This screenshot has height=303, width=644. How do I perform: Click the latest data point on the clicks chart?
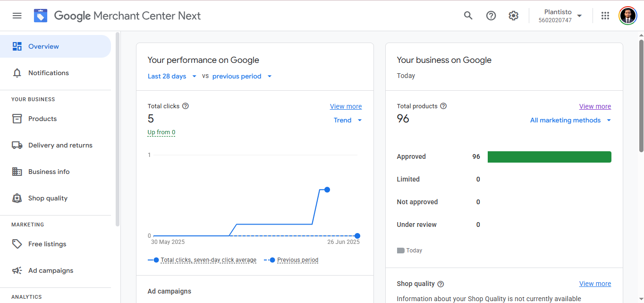pyautogui.click(x=327, y=190)
